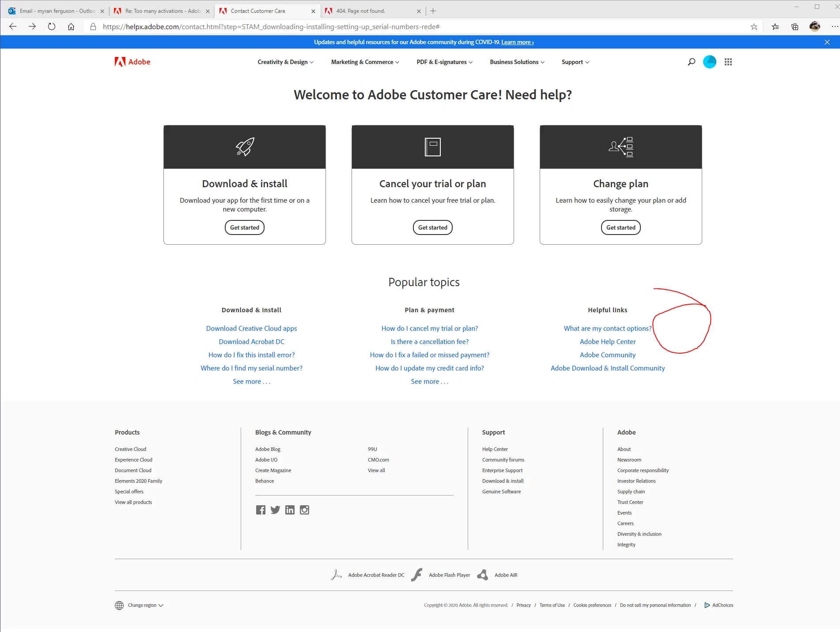840x632 pixels.
Task: Expand PDF & E-signatures menu
Action: pyautogui.click(x=444, y=62)
